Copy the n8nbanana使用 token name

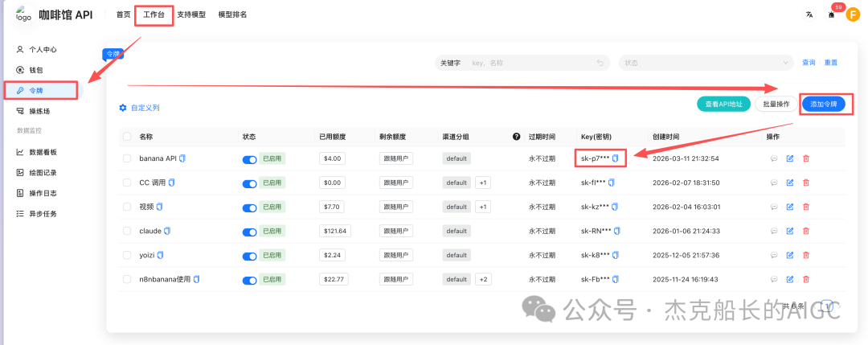click(196, 279)
